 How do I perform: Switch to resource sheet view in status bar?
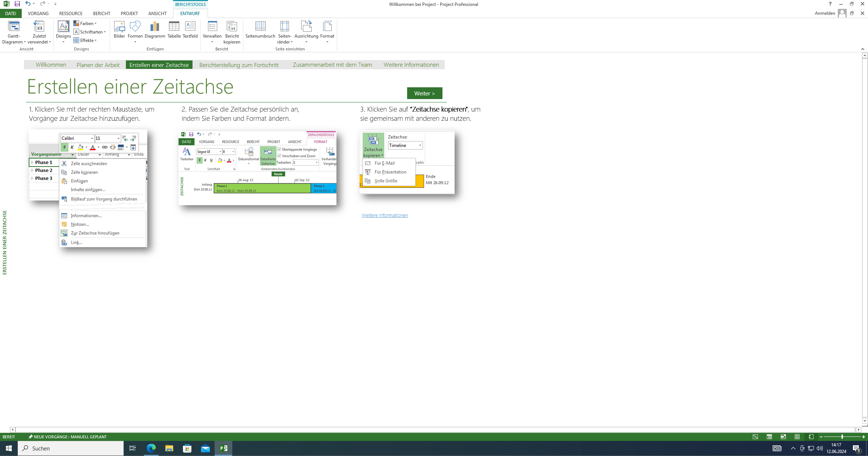point(797,436)
